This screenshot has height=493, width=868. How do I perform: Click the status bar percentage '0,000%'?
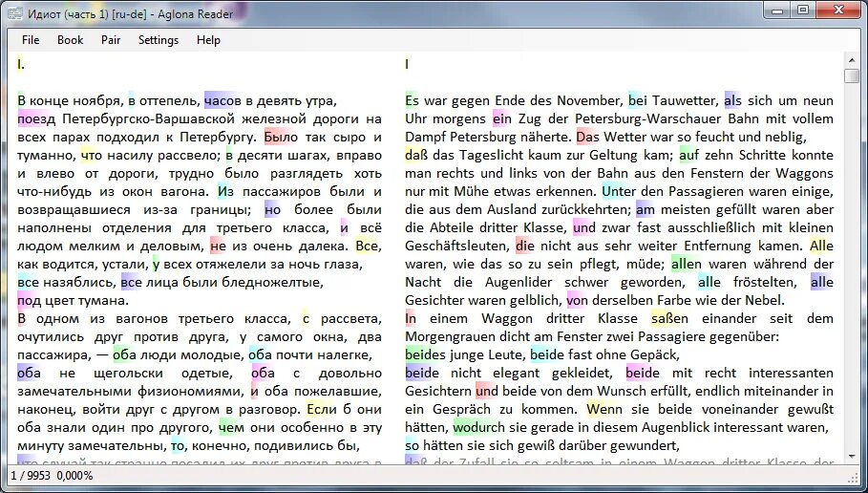point(74,475)
